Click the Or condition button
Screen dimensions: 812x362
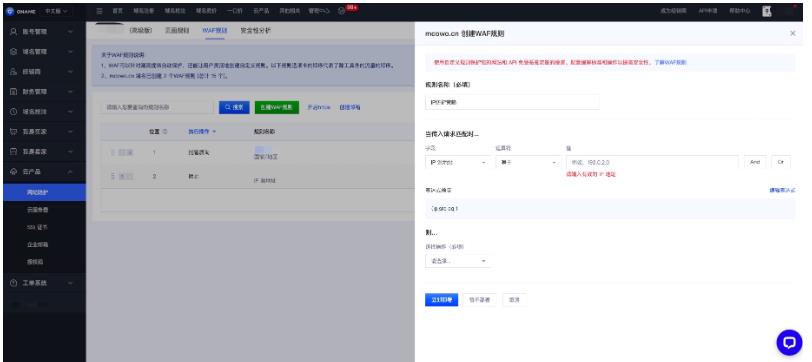click(781, 162)
